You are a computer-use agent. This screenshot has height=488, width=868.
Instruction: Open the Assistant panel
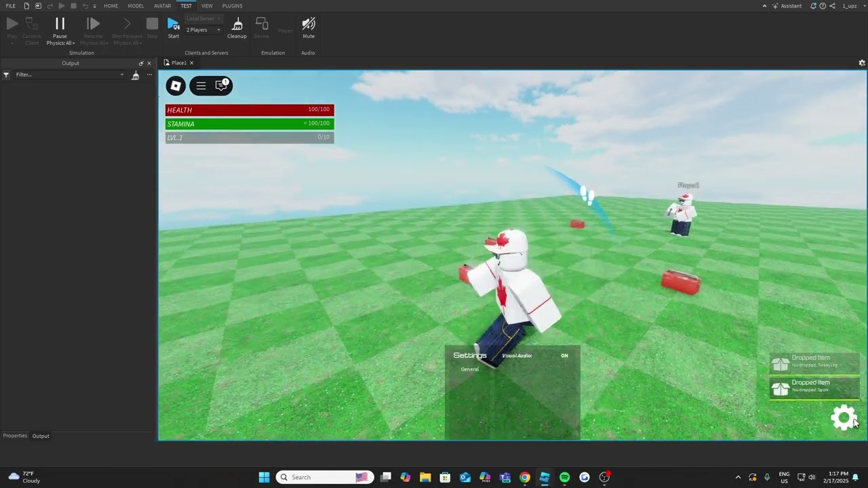point(787,6)
